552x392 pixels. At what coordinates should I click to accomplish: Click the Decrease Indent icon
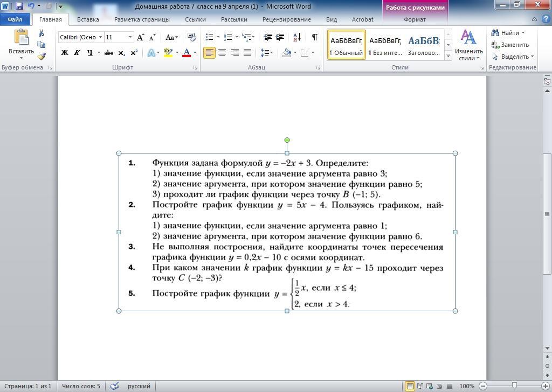point(268,37)
